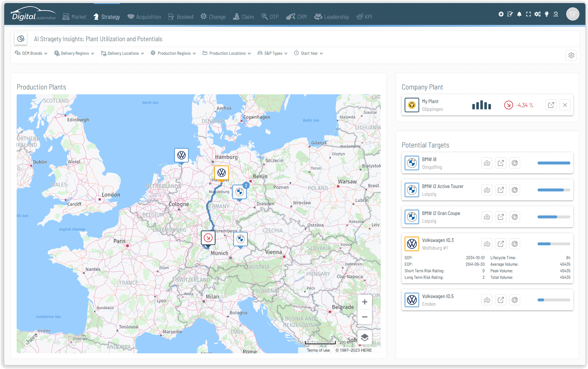The width and height of the screenshot is (588, 369).
Task: Open BMW i2 Active Tourer external link
Action: [x=500, y=190]
